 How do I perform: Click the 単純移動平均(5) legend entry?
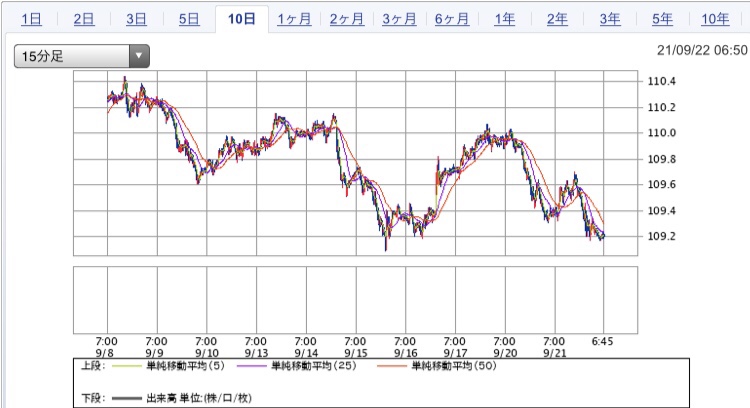(185, 366)
